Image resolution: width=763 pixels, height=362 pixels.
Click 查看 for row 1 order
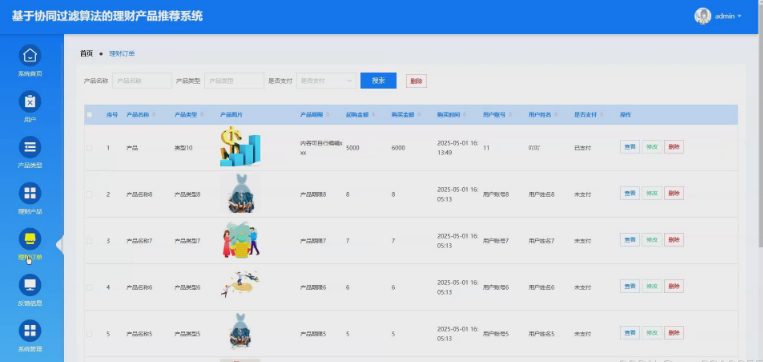click(630, 147)
